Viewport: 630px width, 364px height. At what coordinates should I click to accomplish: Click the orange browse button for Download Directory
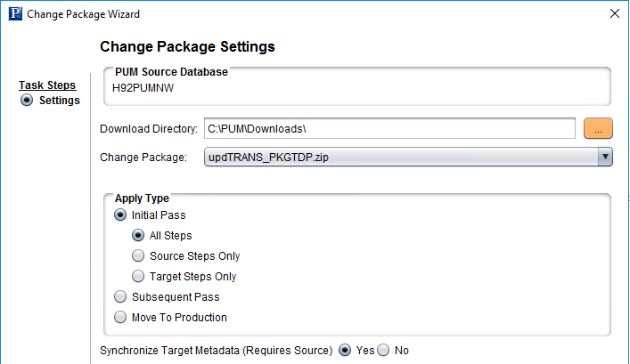click(x=598, y=129)
